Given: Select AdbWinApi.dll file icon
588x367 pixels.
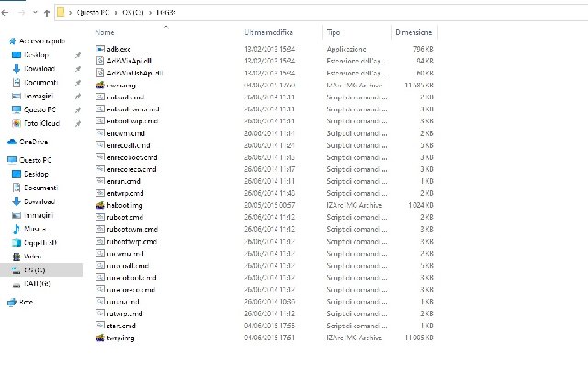Looking at the screenshot, I should (x=100, y=61).
